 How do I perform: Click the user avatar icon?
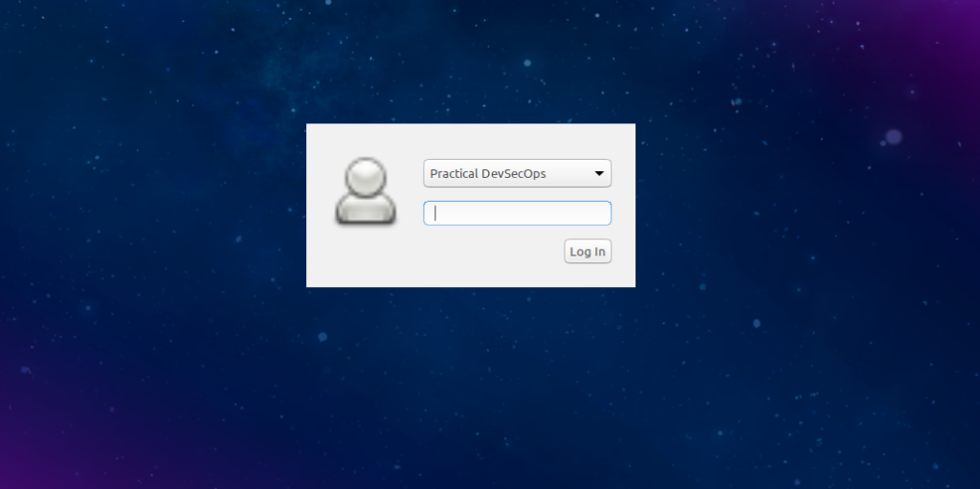366,190
